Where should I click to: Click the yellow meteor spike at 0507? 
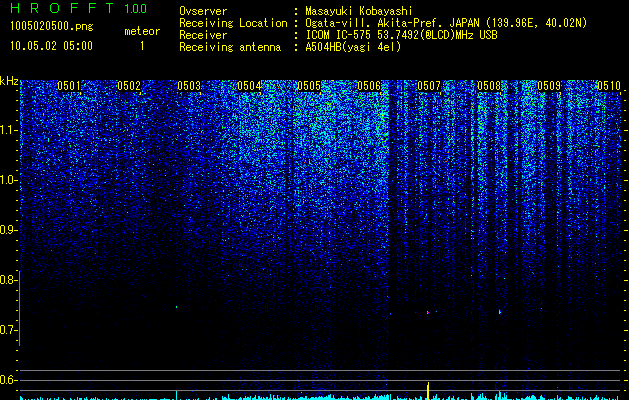428,391
